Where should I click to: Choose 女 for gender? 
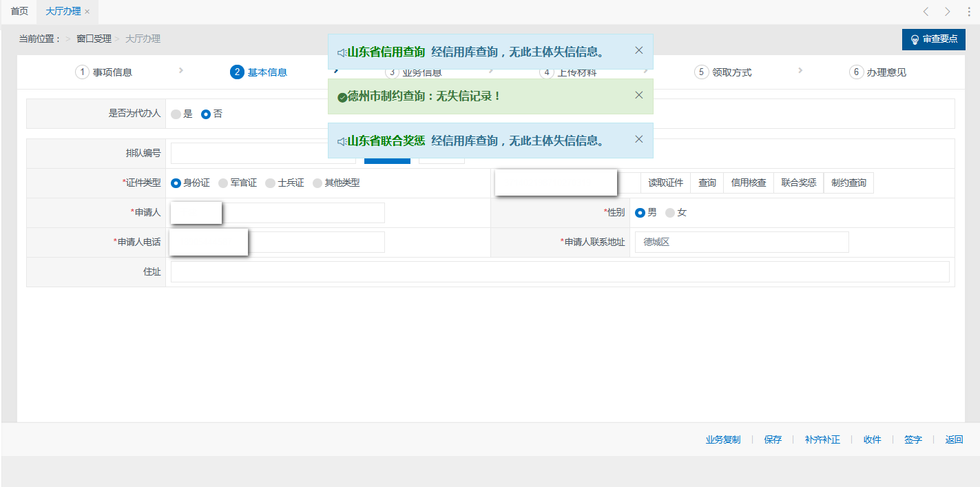coord(670,213)
